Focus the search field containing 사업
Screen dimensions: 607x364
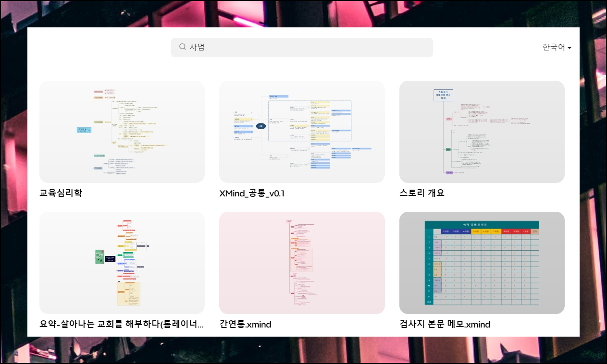point(302,48)
